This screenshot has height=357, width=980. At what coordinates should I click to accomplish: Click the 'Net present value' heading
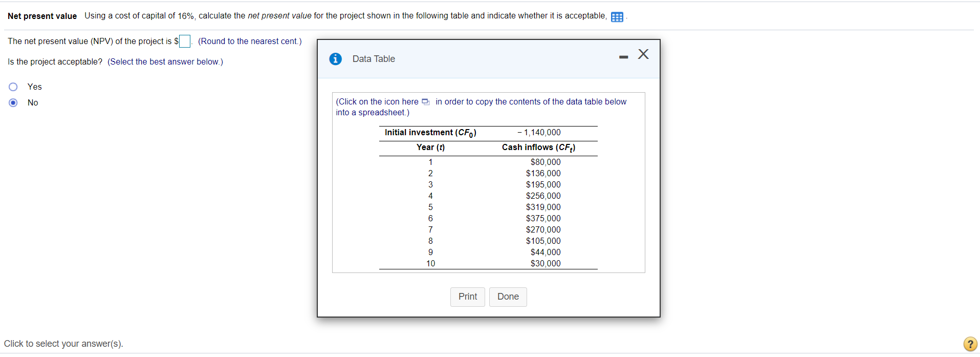click(x=42, y=16)
